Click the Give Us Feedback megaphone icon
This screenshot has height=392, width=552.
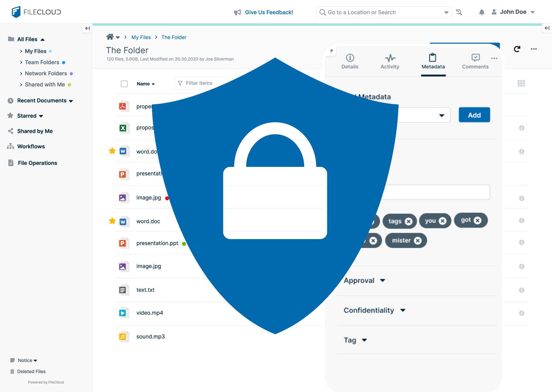coord(237,12)
